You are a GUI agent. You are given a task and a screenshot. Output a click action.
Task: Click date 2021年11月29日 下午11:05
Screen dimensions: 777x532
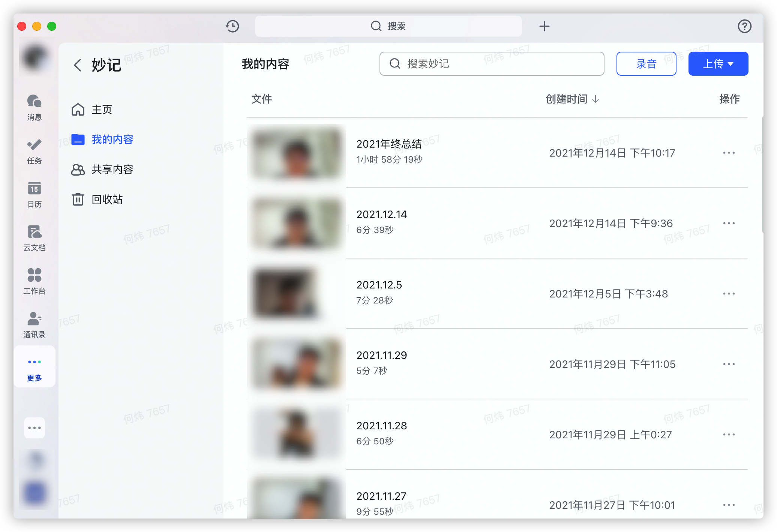[612, 364]
